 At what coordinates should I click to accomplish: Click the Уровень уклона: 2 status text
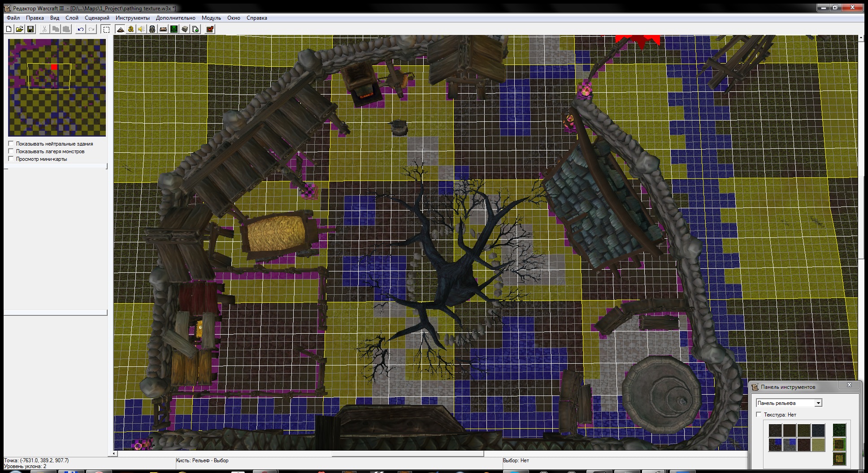click(x=25, y=466)
